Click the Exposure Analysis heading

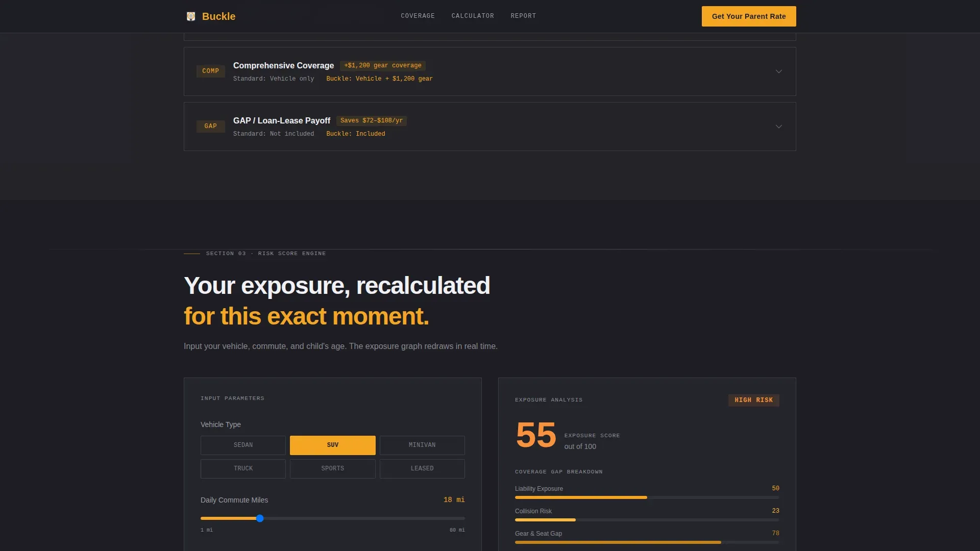(549, 400)
